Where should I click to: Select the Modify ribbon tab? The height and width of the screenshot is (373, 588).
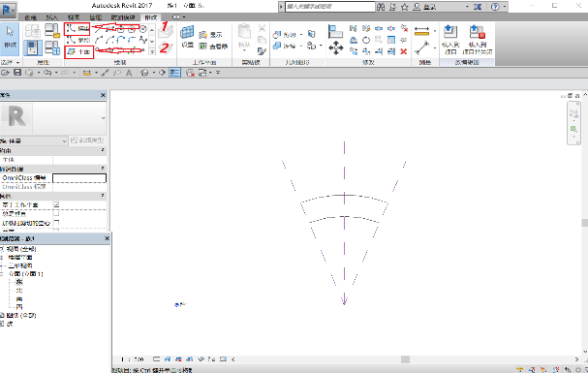pos(151,17)
